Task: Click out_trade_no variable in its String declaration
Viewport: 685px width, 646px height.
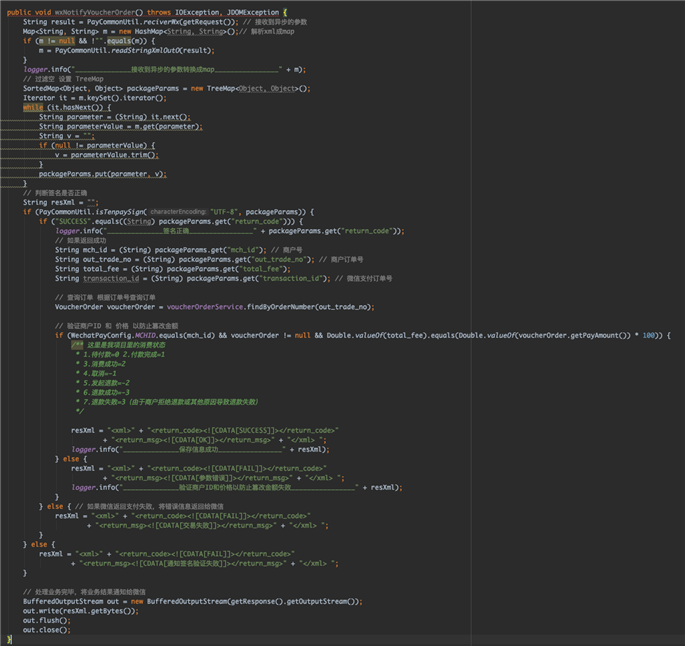Action: click(107, 259)
